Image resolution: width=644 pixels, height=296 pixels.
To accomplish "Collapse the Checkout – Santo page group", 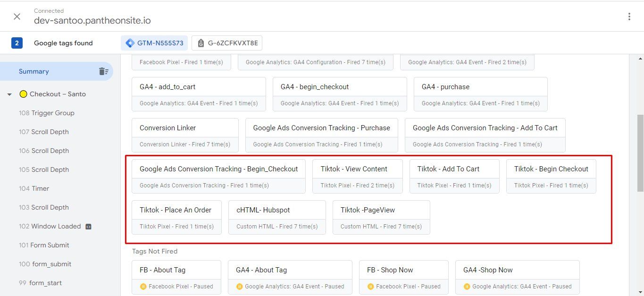I will pyautogui.click(x=9, y=94).
